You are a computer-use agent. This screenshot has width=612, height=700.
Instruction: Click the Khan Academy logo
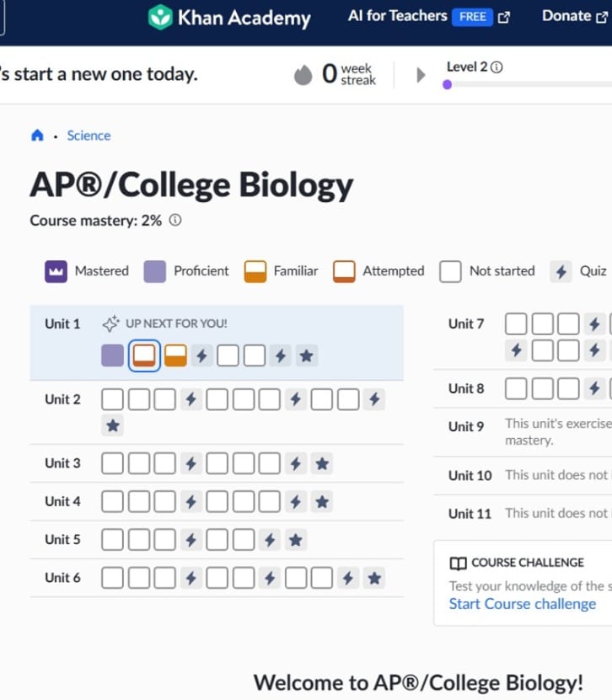[228, 17]
